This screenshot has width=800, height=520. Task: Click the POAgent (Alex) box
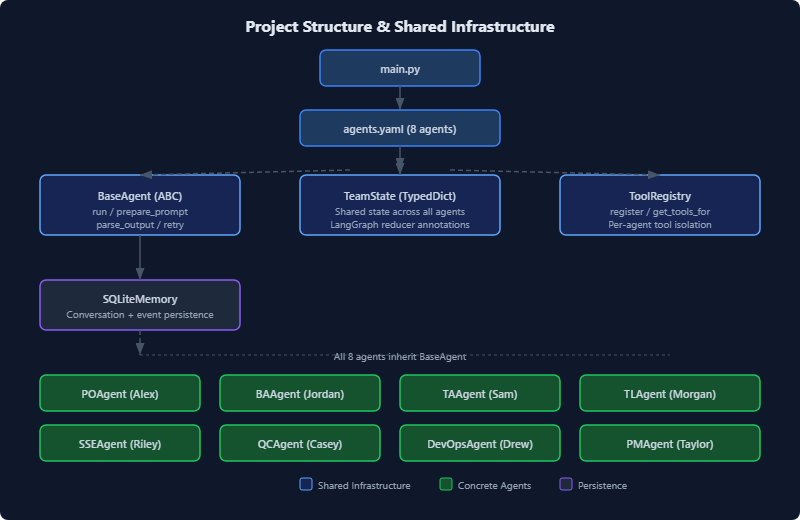[x=120, y=393]
